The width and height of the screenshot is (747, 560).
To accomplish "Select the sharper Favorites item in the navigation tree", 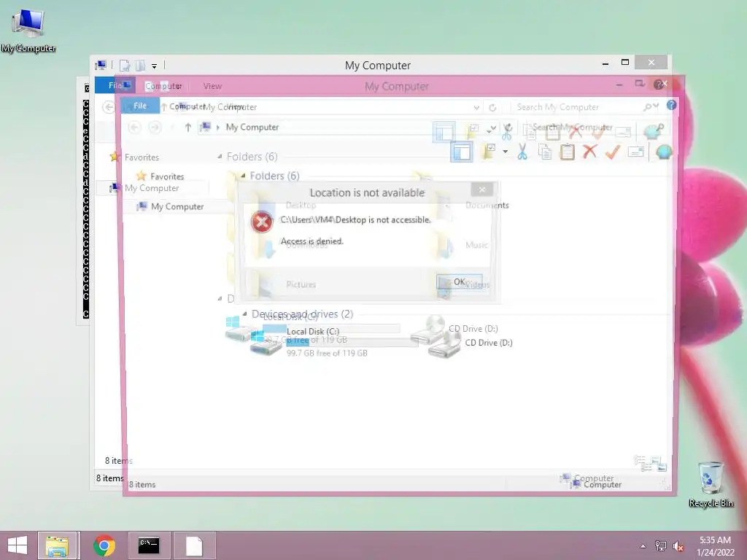I will coord(160,176).
